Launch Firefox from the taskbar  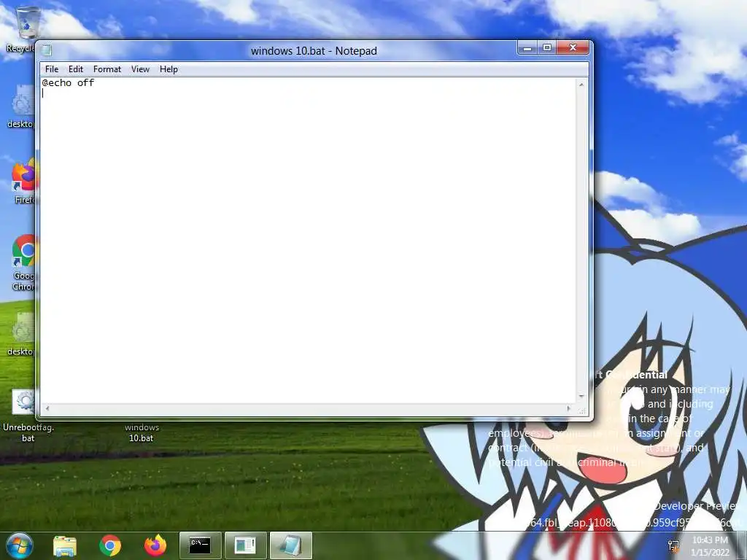point(155,545)
